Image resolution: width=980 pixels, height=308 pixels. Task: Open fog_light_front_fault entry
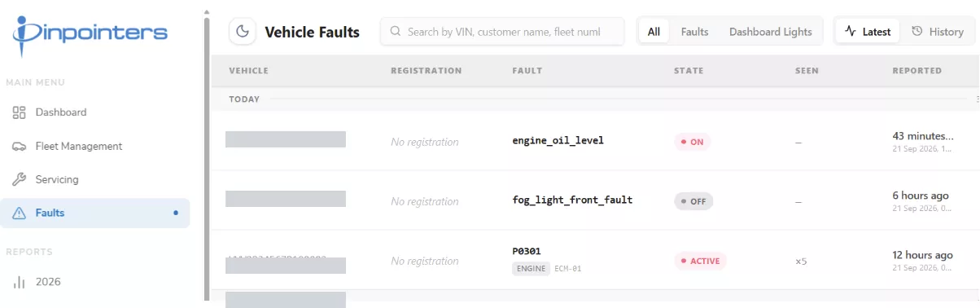click(x=572, y=200)
